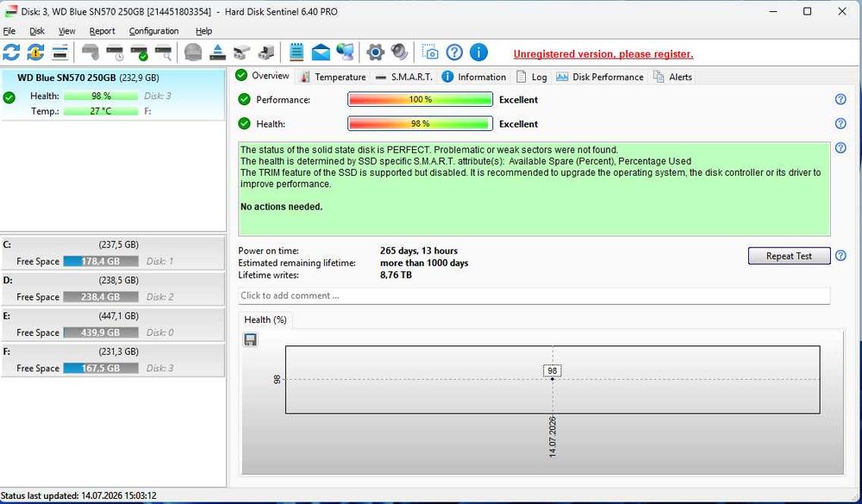Click the disk with clock toolbar icon
The height and width of the screenshot is (504, 862).
(x=115, y=53)
